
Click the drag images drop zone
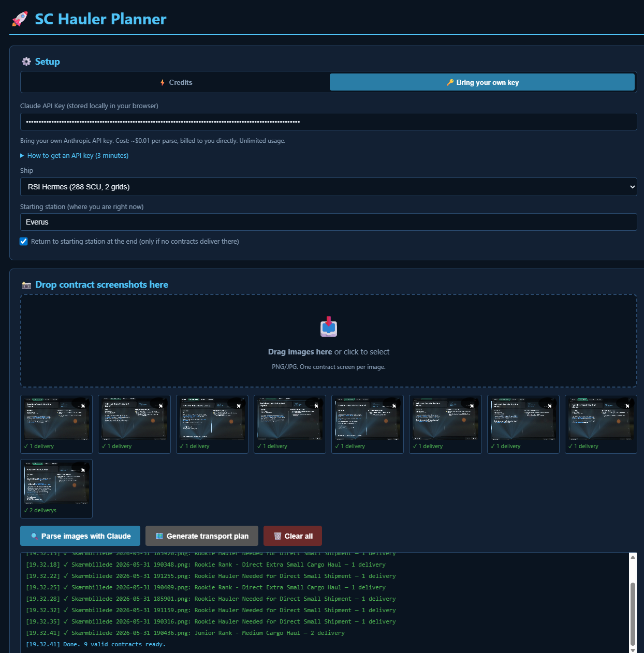tap(328, 341)
